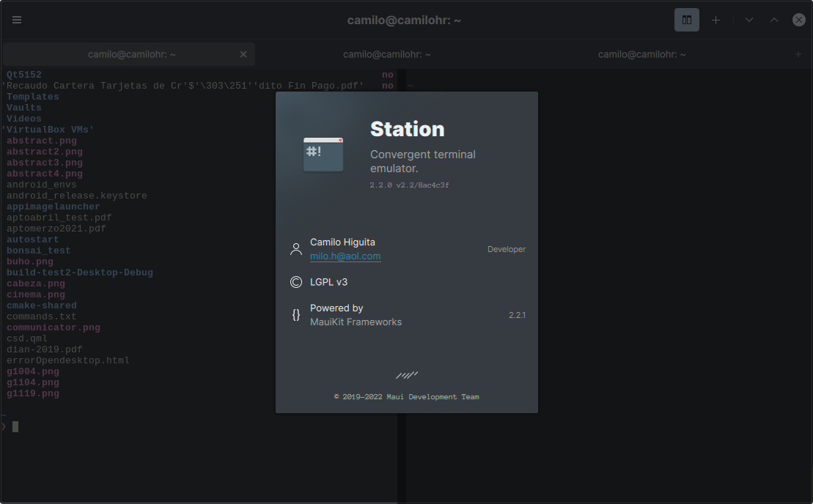The width and height of the screenshot is (813, 504).
Task: Click the Camilo Higuita name
Action: tap(342, 242)
